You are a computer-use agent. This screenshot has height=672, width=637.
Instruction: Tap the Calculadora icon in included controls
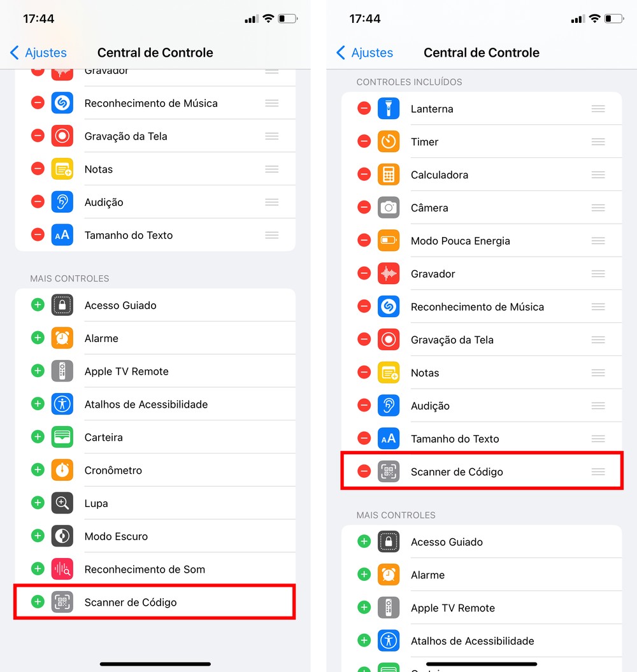pyautogui.click(x=389, y=175)
